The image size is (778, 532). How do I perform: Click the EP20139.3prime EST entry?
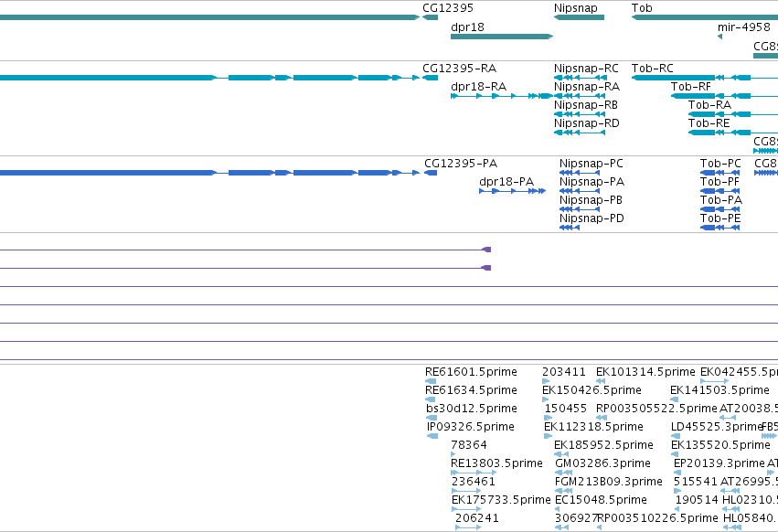pyautogui.click(x=719, y=463)
